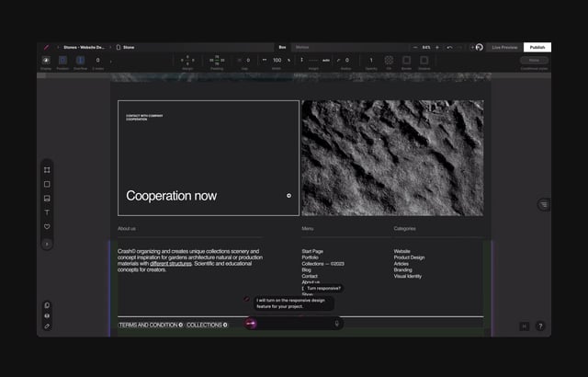The image size is (588, 377).
Task: Click the Blog menu link
Action: click(306, 269)
